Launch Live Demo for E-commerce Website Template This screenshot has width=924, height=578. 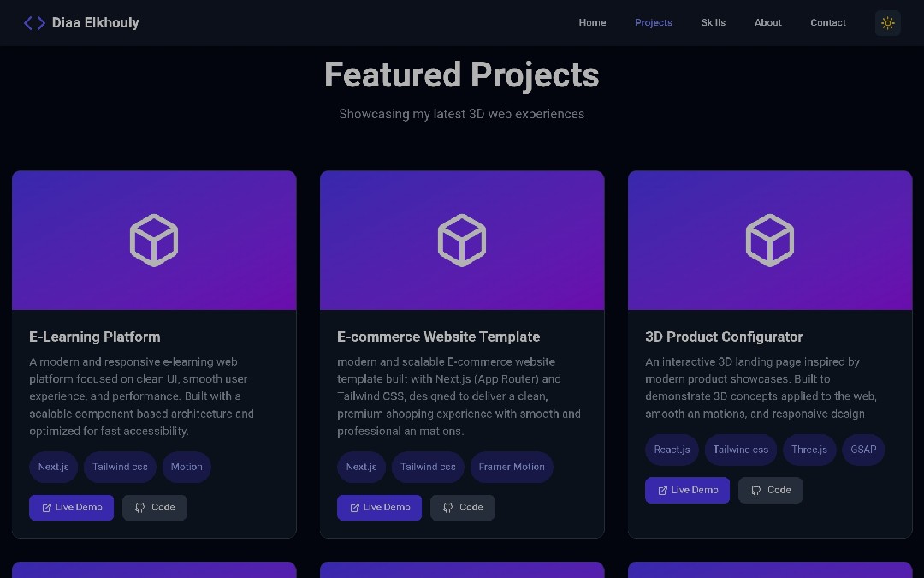[x=379, y=508]
